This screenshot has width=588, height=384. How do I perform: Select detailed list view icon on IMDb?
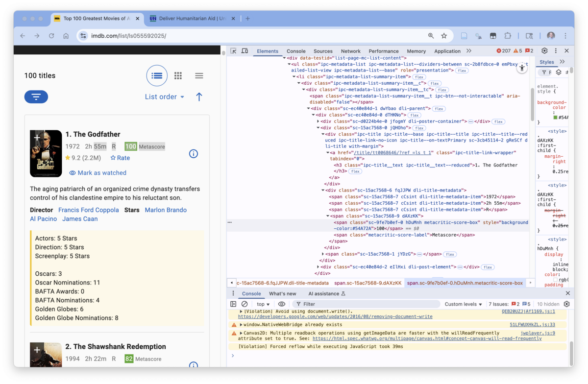[x=157, y=76]
